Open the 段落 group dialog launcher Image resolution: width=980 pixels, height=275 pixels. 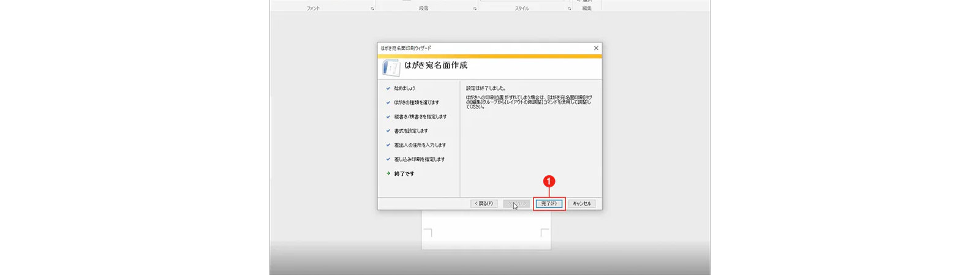475,9
